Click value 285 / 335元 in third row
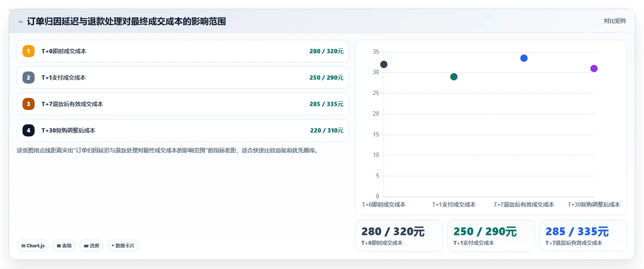 tap(326, 104)
